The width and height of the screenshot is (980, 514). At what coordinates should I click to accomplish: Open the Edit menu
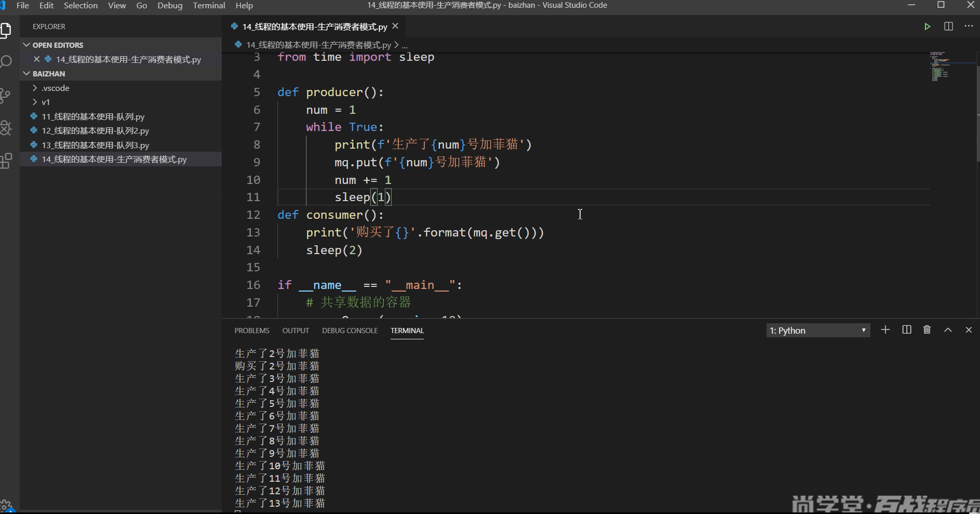[x=46, y=5]
